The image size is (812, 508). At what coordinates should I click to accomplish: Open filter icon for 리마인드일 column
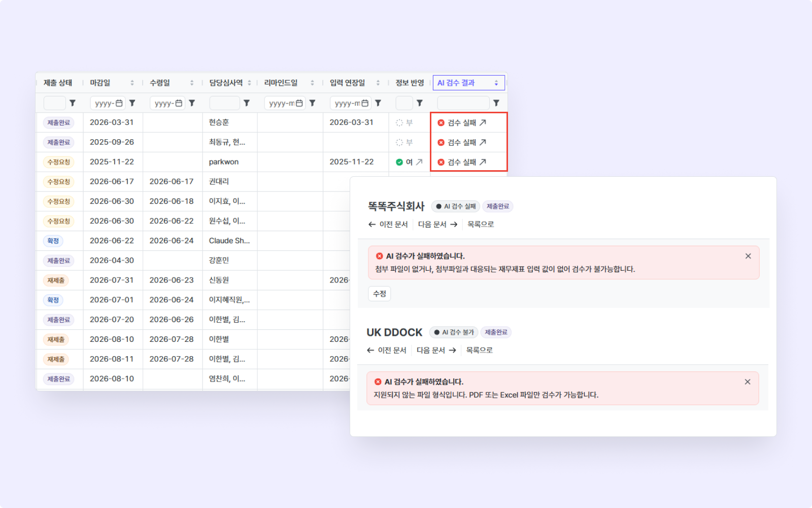(x=312, y=103)
